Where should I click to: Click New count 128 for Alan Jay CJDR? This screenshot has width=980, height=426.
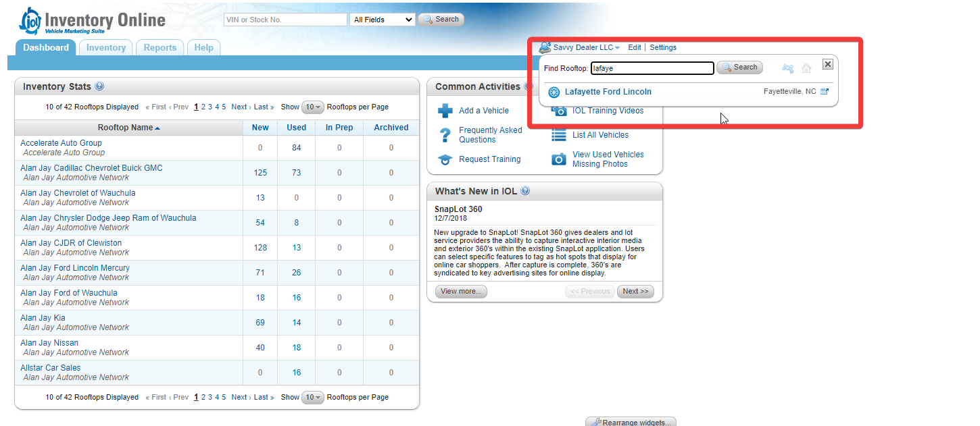point(260,248)
